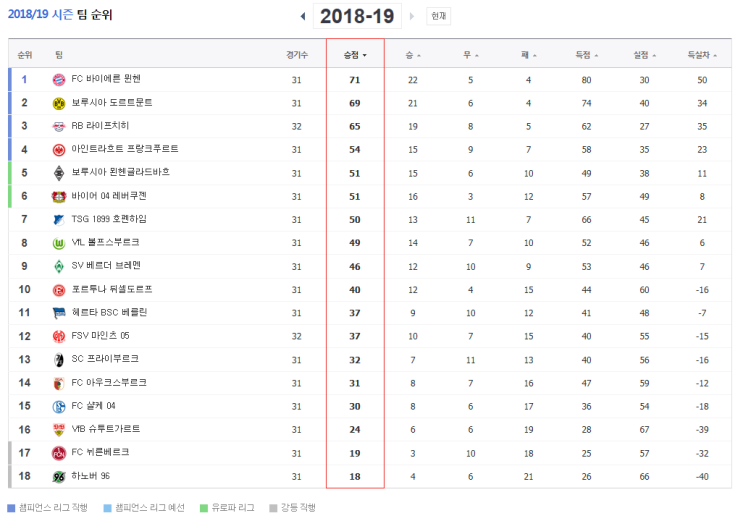Click the 유로파 리그 legend swatch
743x521 pixels.
click(204, 508)
